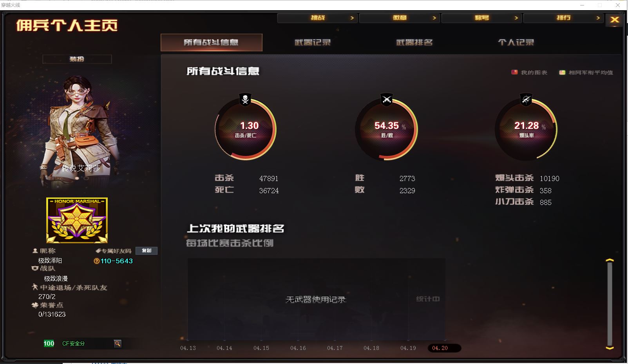Toggle the 相同军衔平均值 legend marker

[562, 72]
